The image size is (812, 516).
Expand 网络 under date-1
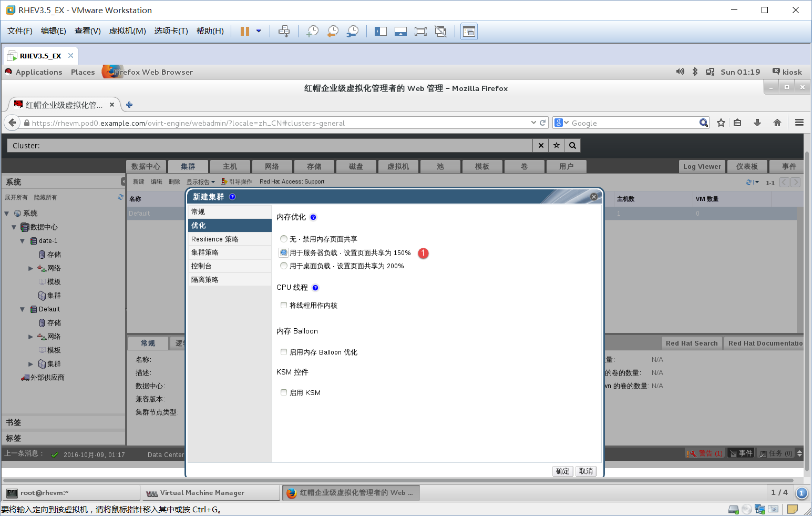click(31, 268)
